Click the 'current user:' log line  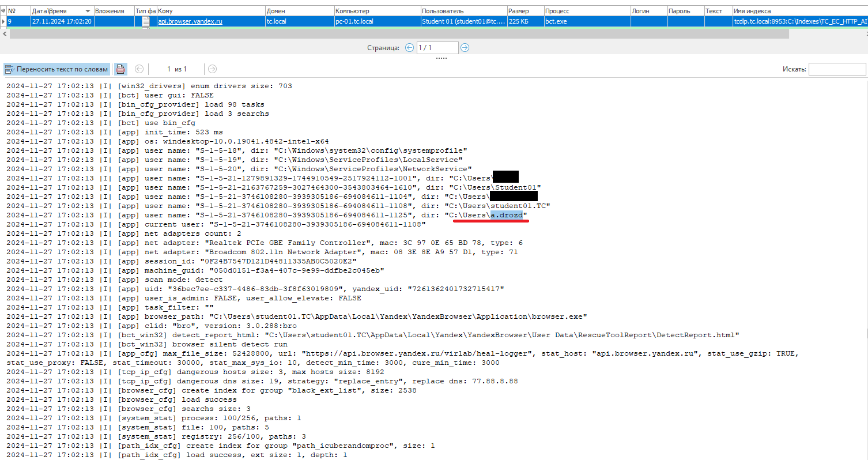tap(216, 224)
